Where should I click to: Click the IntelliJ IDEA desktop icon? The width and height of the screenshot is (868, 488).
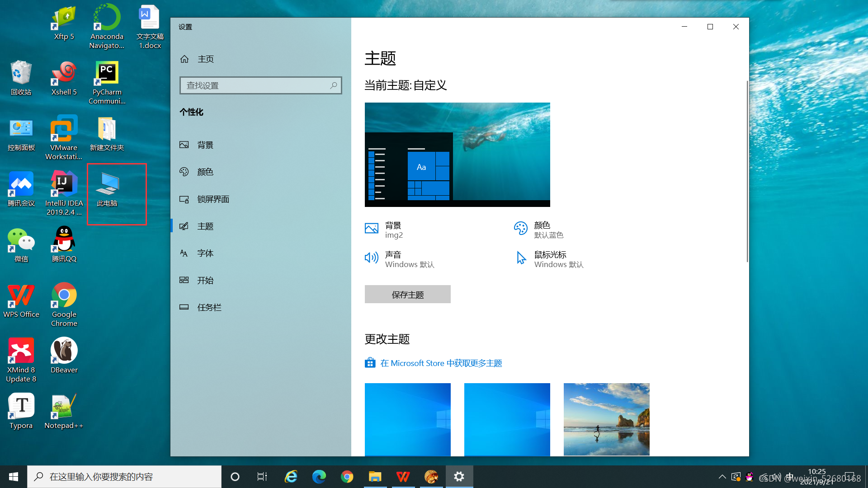[x=64, y=185]
